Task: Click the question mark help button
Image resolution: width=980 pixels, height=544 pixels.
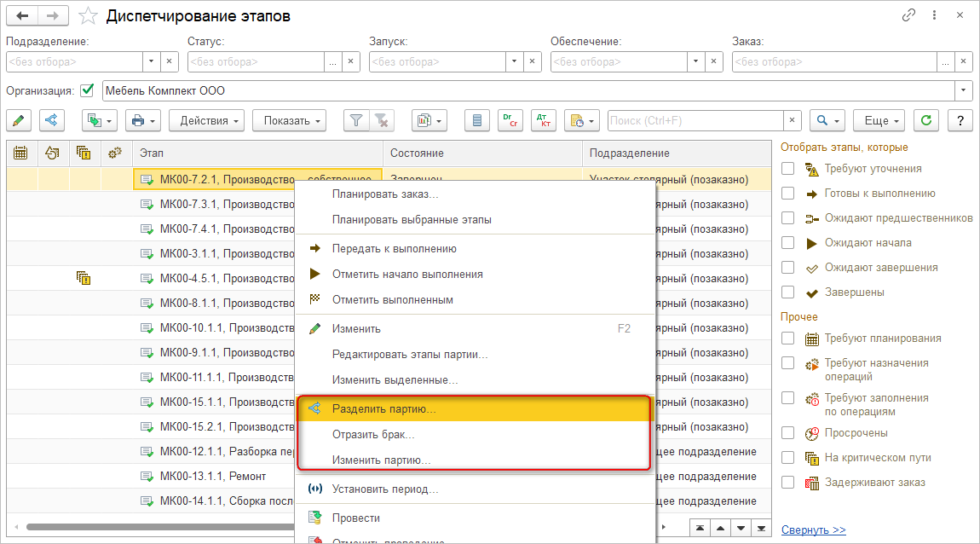Action: [960, 121]
